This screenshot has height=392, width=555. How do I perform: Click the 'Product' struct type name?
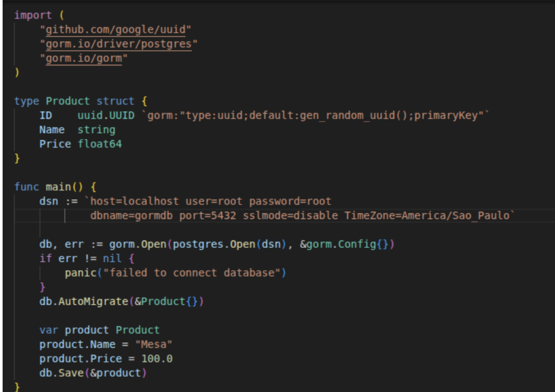[x=68, y=101]
